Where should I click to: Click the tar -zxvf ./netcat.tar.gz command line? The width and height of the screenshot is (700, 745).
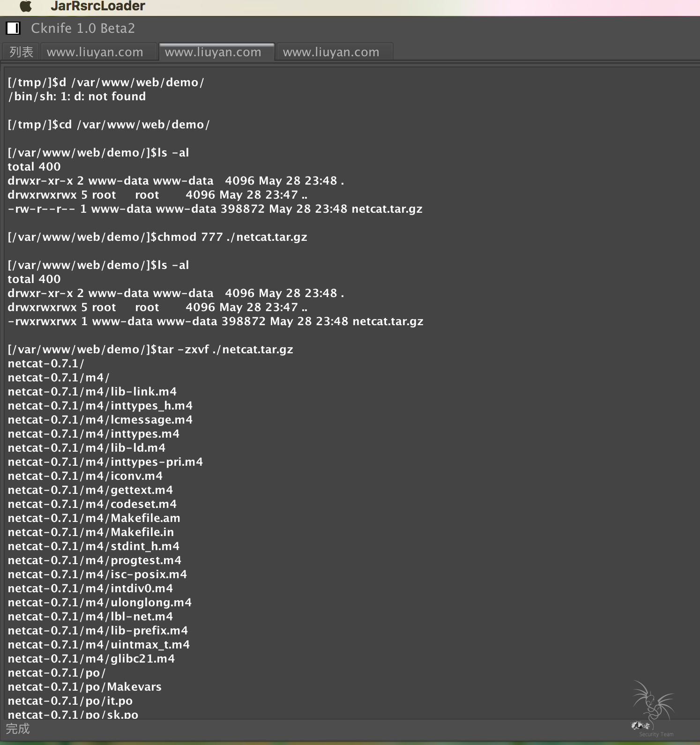tap(150, 350)
